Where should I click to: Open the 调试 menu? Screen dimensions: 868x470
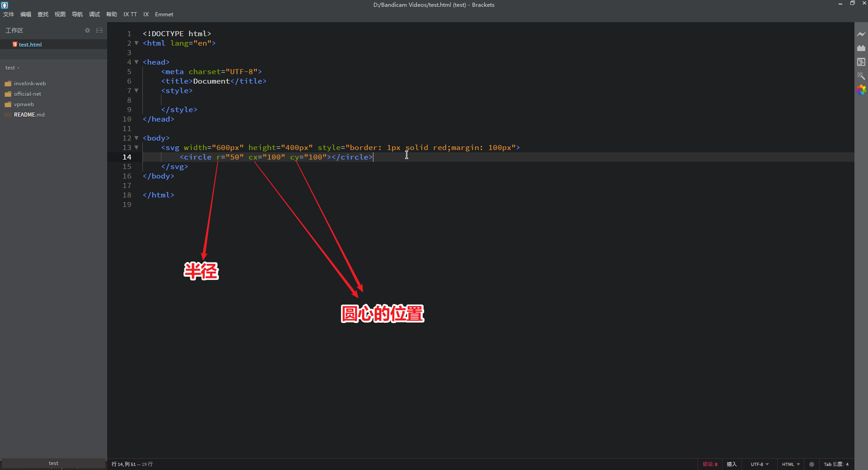click(94, 14)
